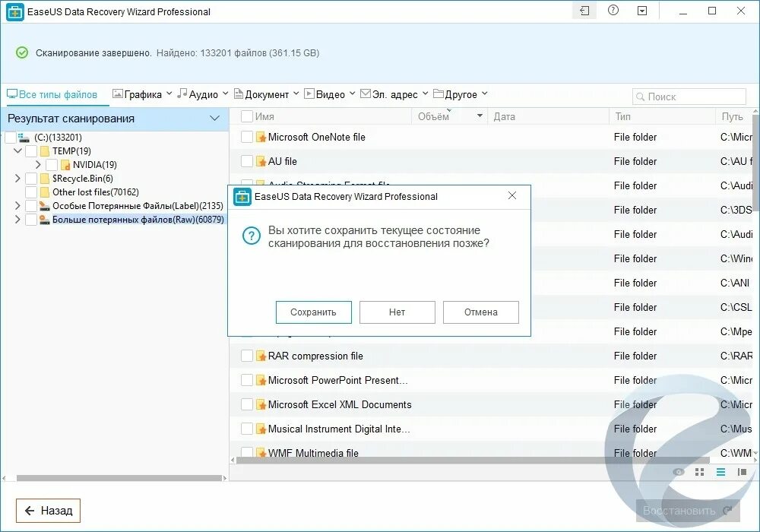Click the preview eye icon

[679, 472]
